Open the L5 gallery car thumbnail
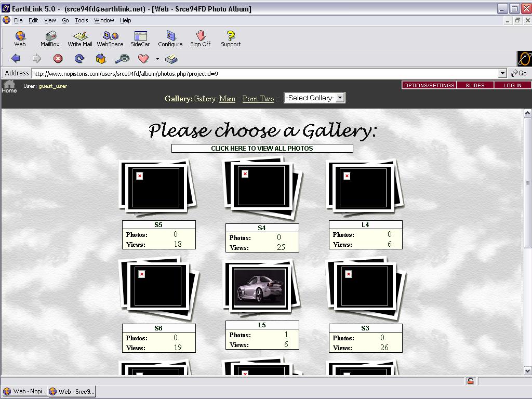This screenshot has width=532, height=399. [259, 287]
